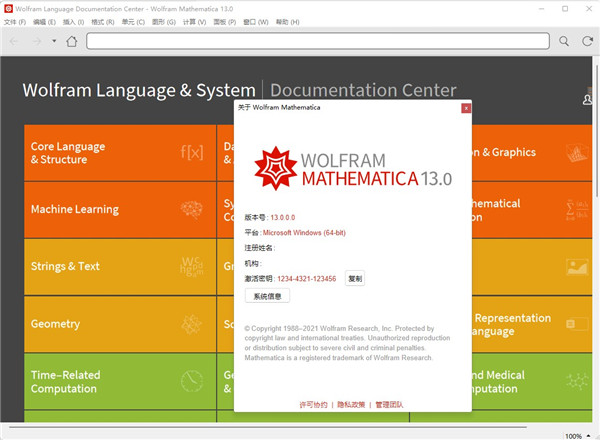Open the 管理团队 link
Viewport: 600px width, 440px height.
(390, 405)
